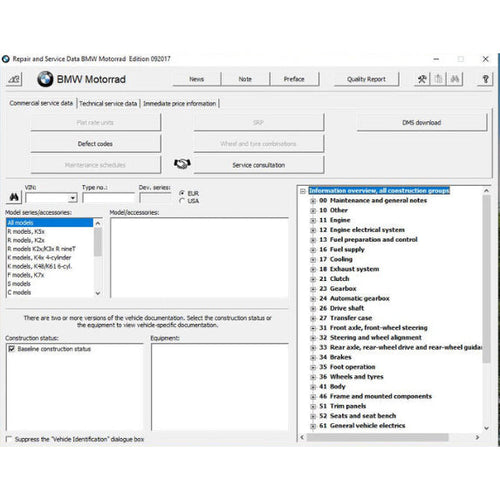Select the USA radio button
This screenshot has width=500, height=500.
click(182, 201)
